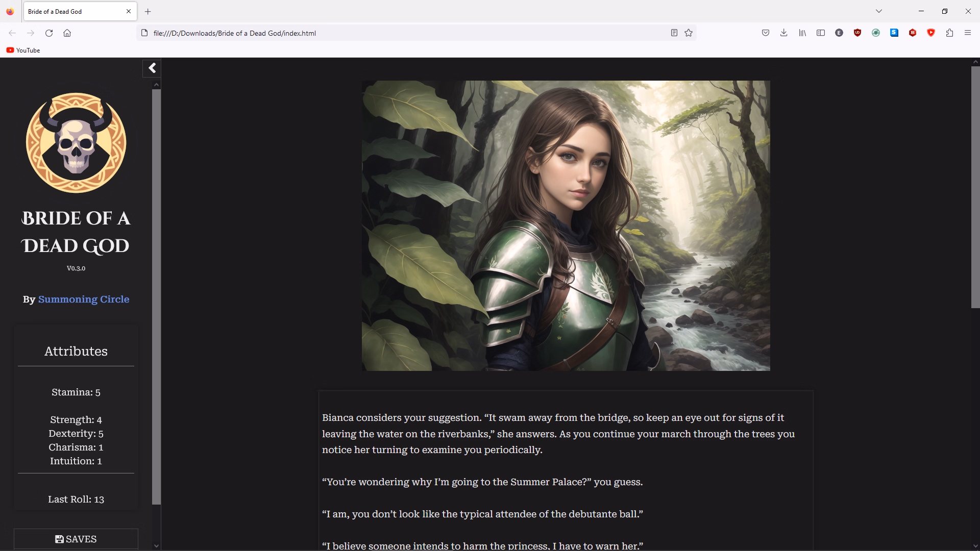980x551 pixels.
Task: Bookmark this page with the star
Action: pos(689,33)
